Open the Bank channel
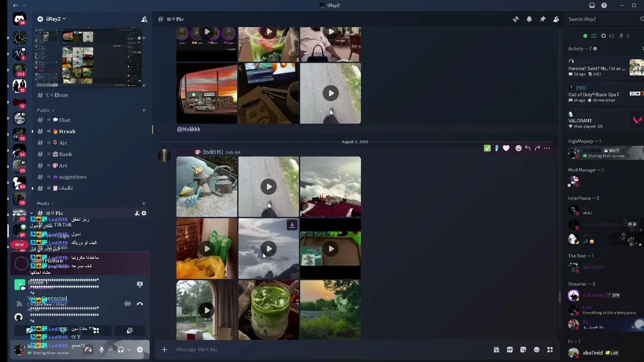This screenshot has height=362, width=644. 91,154
